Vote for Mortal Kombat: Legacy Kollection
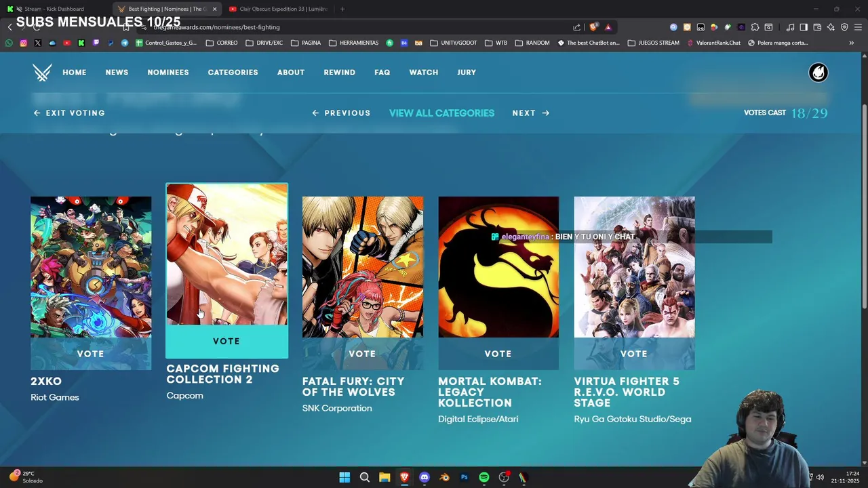The width and height of the screenshot is (868, 488). (x=498, y=354)
